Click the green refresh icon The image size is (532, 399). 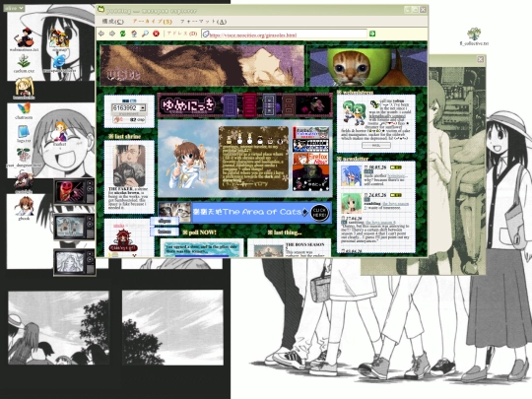(123, 33)
